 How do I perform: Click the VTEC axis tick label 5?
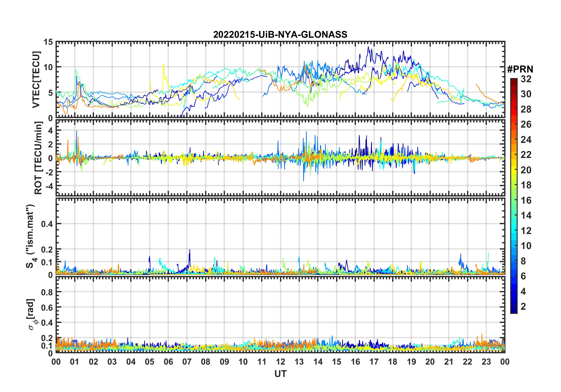click(x=50, y=93)
